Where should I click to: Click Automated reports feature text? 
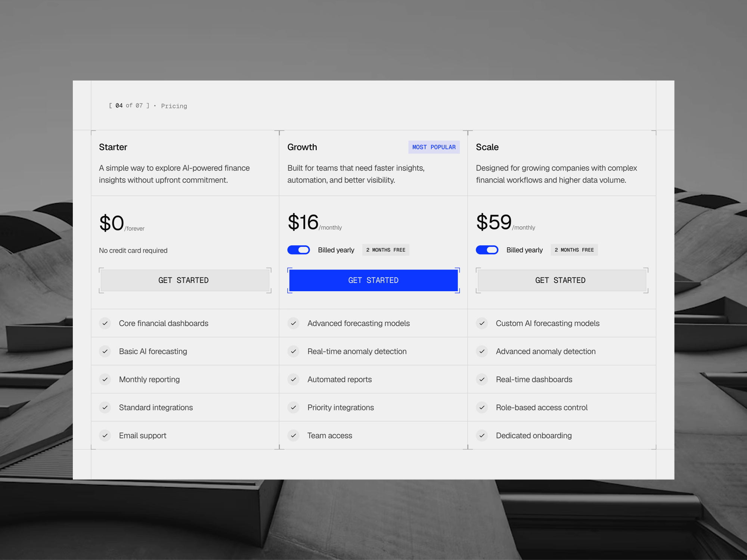pyautogui.click(x=340, y=379)
